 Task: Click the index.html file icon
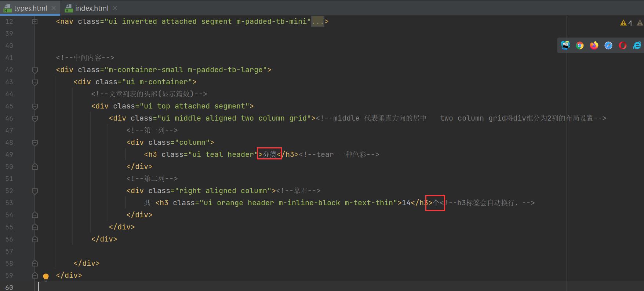pyautogui.click(x=69, y=8)
